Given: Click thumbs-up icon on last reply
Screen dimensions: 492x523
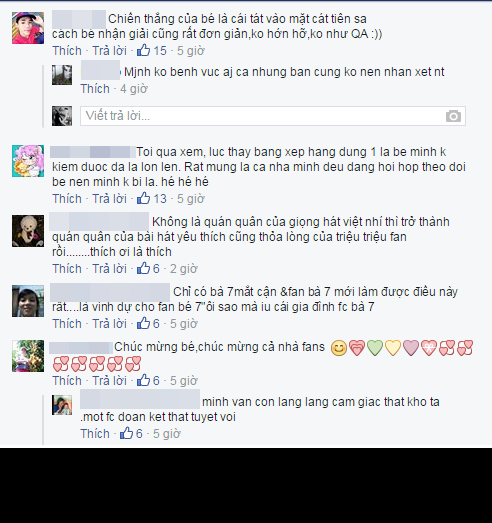Looking at the screenshot, I should pyautogui.click(x=126, y=433).
